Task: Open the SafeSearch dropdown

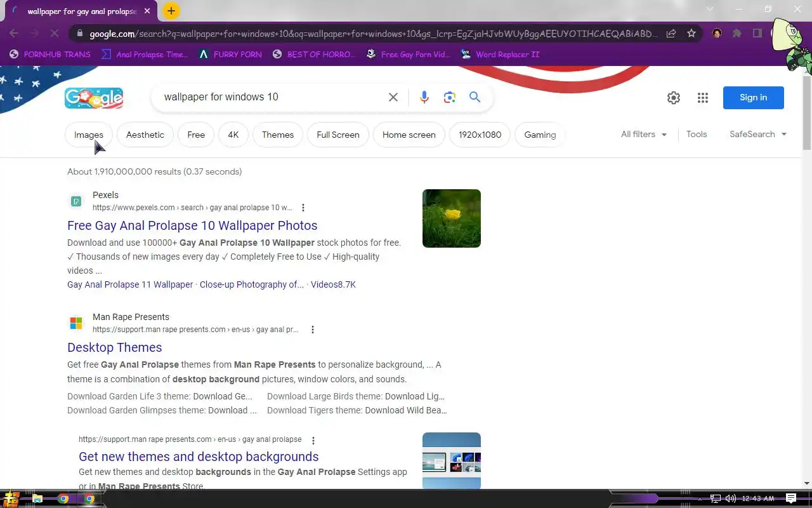Action: tap(758, 134)
